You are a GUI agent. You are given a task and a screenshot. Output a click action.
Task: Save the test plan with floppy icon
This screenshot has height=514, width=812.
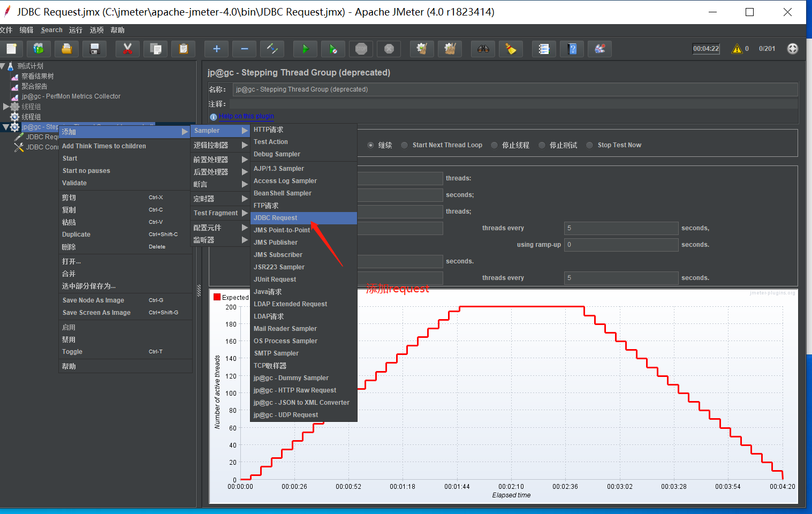(95, 49)
